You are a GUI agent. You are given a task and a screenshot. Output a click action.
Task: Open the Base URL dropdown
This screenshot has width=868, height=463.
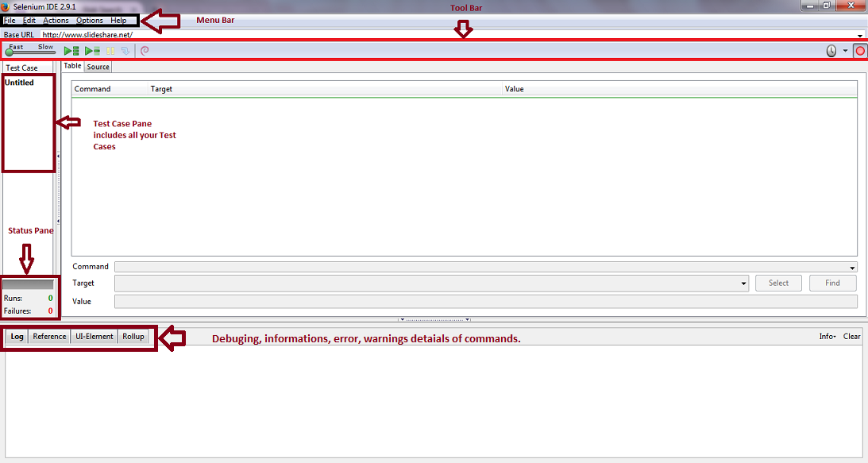(x=858, y=34)
